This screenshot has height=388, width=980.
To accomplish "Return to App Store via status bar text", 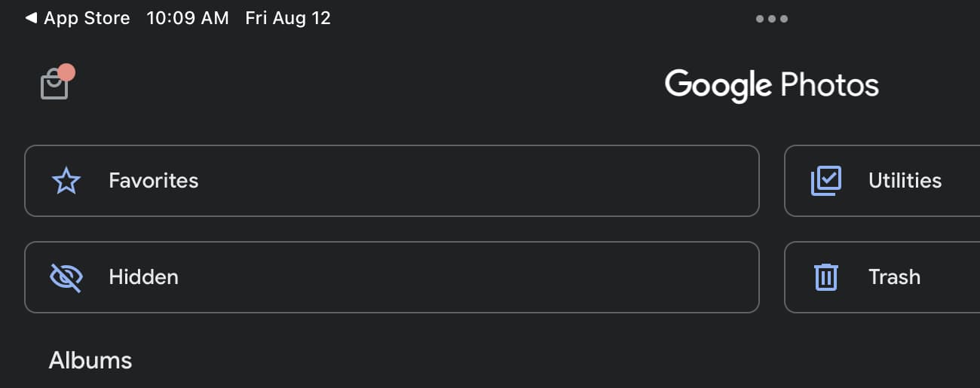I will pyautogui.click(x=87, y=18).
